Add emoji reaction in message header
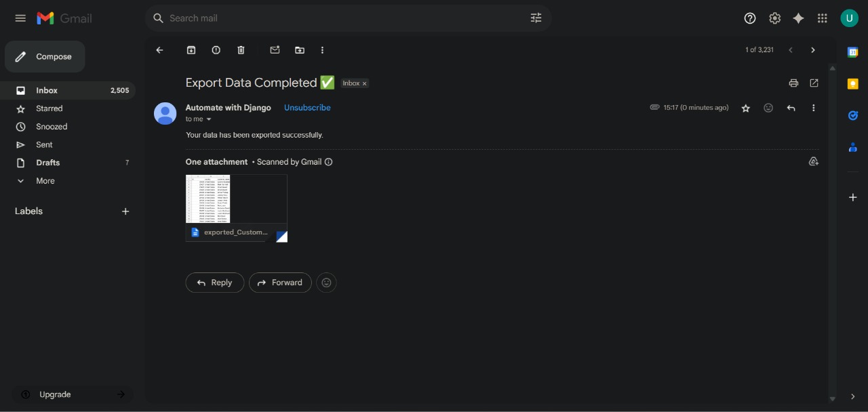 (x=768, y=108)
